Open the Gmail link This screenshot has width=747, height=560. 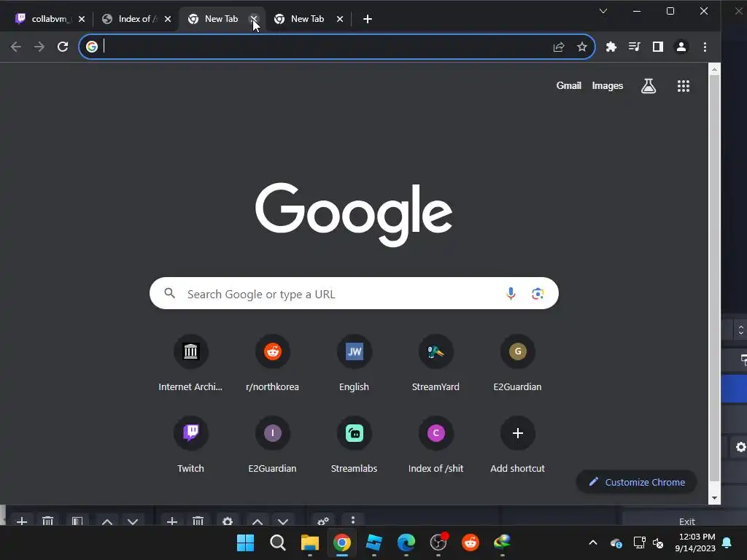point(569,86)
